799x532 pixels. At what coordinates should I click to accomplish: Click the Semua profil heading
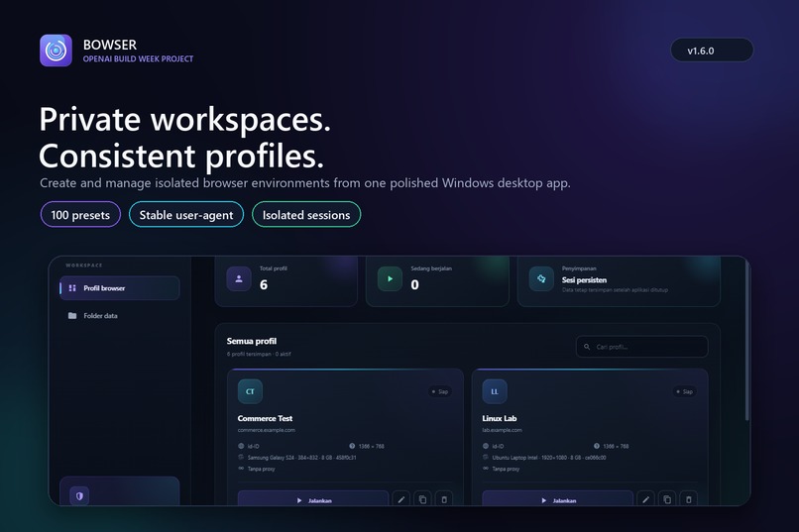[252, 341]
